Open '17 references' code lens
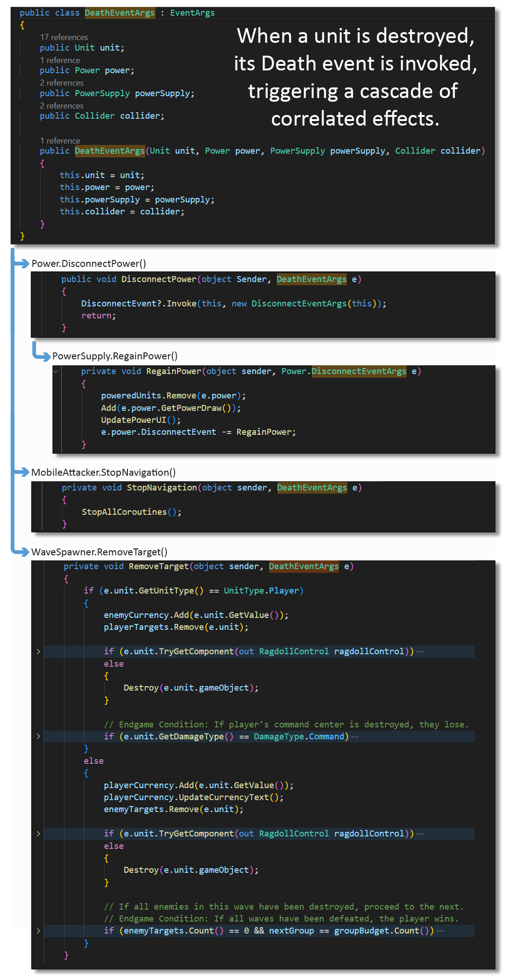506x980 pixels. pyautogui.click(x=64, y=37)
